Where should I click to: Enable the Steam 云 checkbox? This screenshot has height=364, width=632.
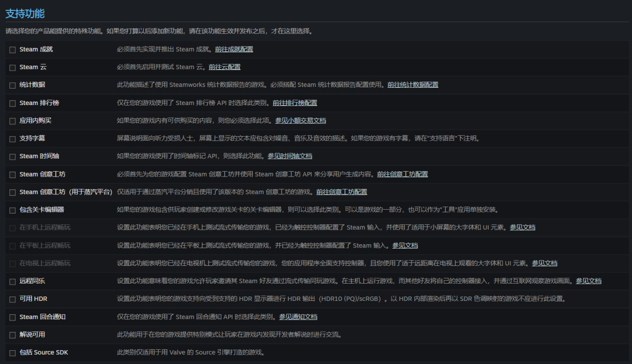click(x=12, y=68)
